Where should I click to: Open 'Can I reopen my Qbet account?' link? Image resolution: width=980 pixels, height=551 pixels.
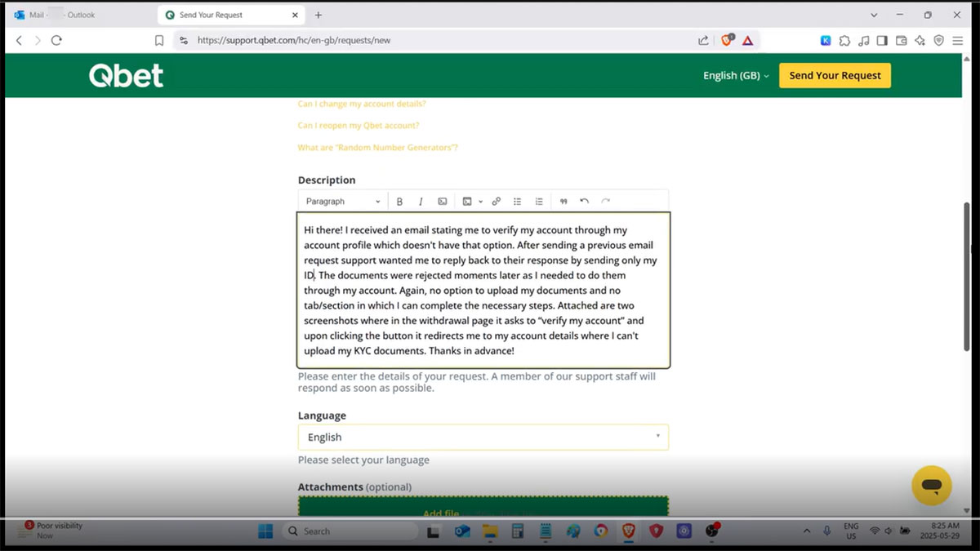point(359,126)
